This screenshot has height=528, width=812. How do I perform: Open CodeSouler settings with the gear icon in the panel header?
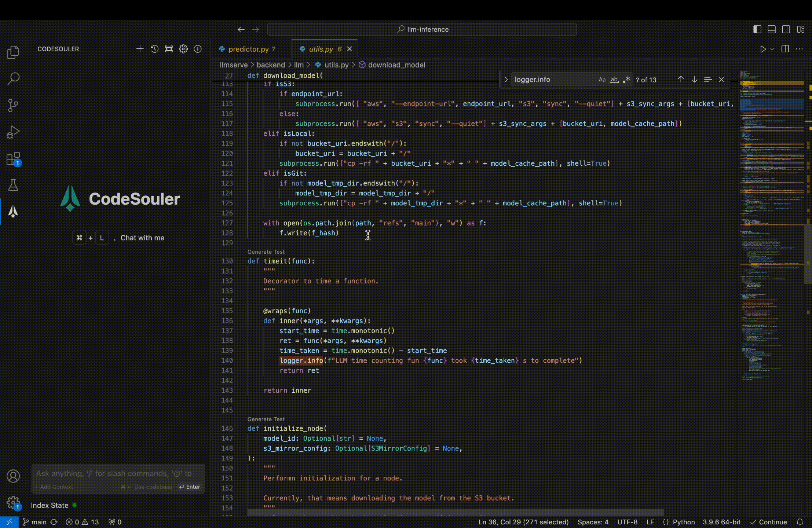click(x=183, y=49)
